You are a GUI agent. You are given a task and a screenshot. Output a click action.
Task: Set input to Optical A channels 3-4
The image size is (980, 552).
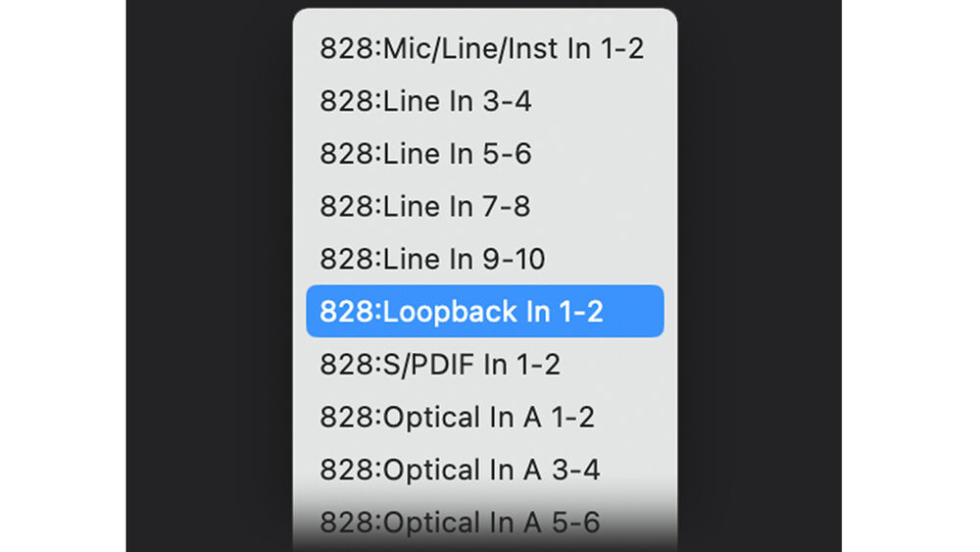[460, 471]
